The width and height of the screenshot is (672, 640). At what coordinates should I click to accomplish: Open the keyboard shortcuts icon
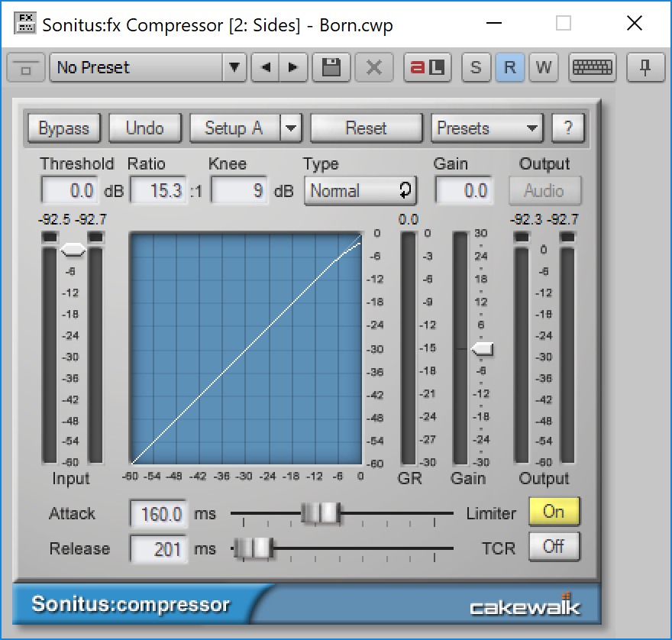pyautogui.click(x=593, y=67)
